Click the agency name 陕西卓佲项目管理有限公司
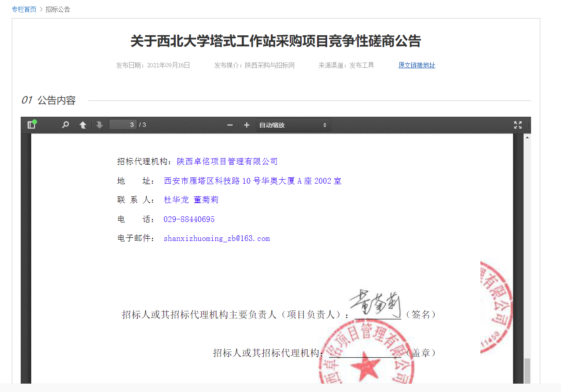 click(x=227, y=162)
